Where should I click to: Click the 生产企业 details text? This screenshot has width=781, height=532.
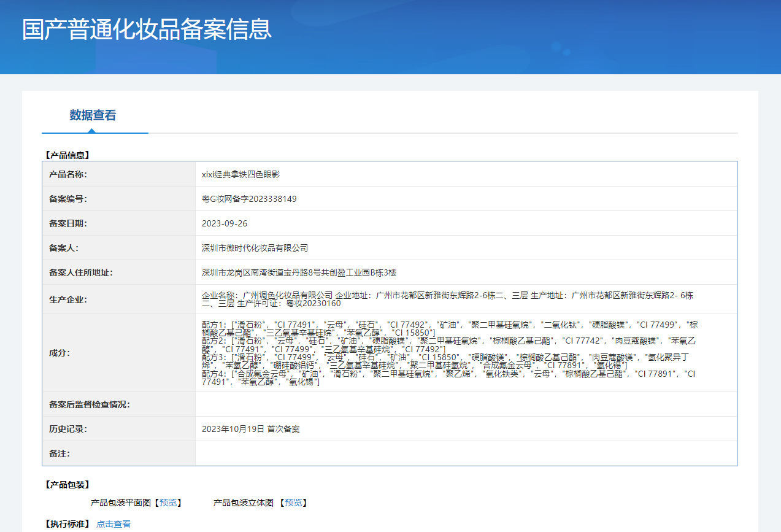pos(448,299)
